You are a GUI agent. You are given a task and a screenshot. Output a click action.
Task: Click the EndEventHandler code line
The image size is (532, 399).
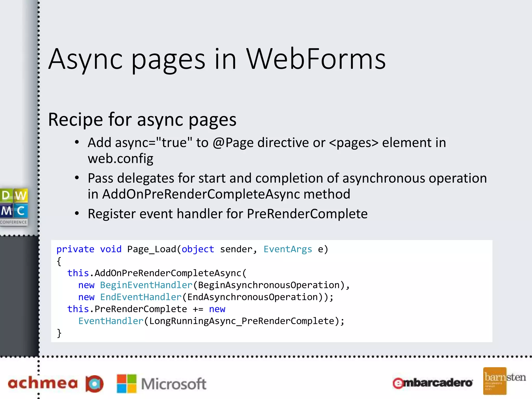click(x=206, y=297)
